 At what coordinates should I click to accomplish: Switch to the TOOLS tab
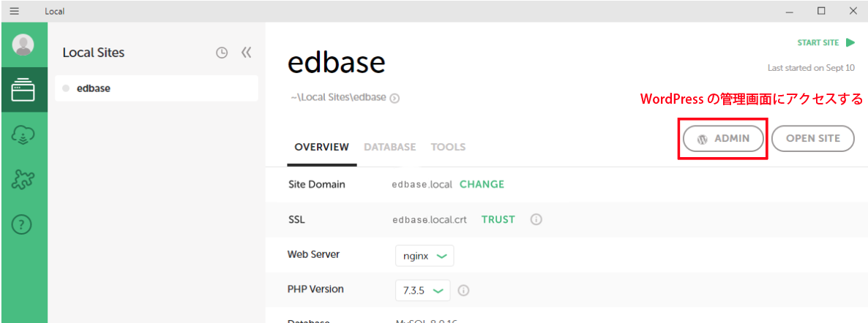tap(448, 147)
